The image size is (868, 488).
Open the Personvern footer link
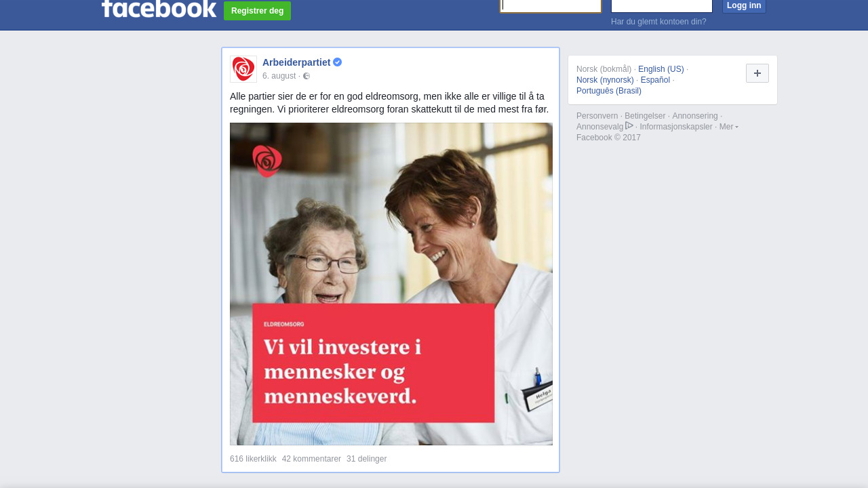click(597, 116)
